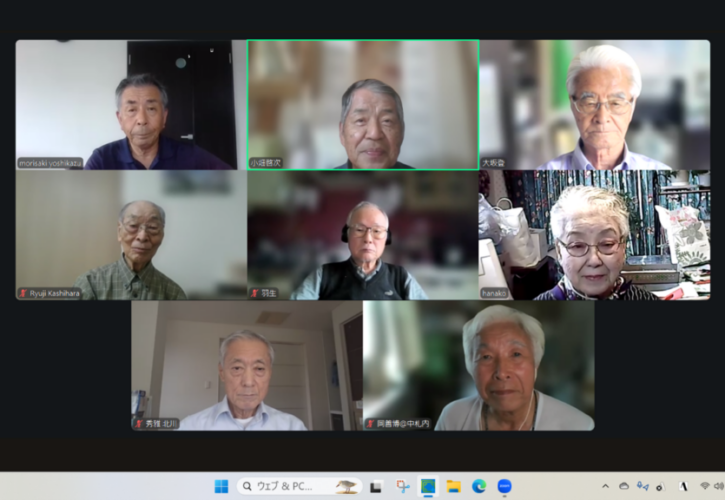Click the morisaki yoshikazu name label

pos(50,163)
